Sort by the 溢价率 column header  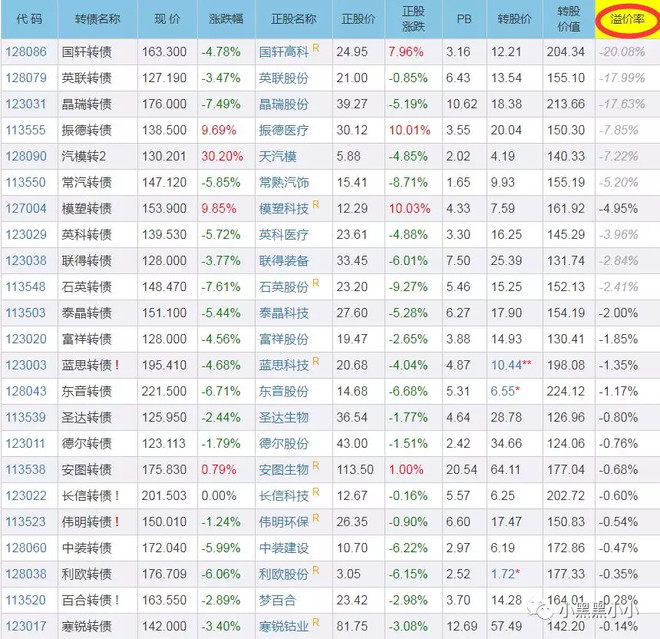(627, 19)
